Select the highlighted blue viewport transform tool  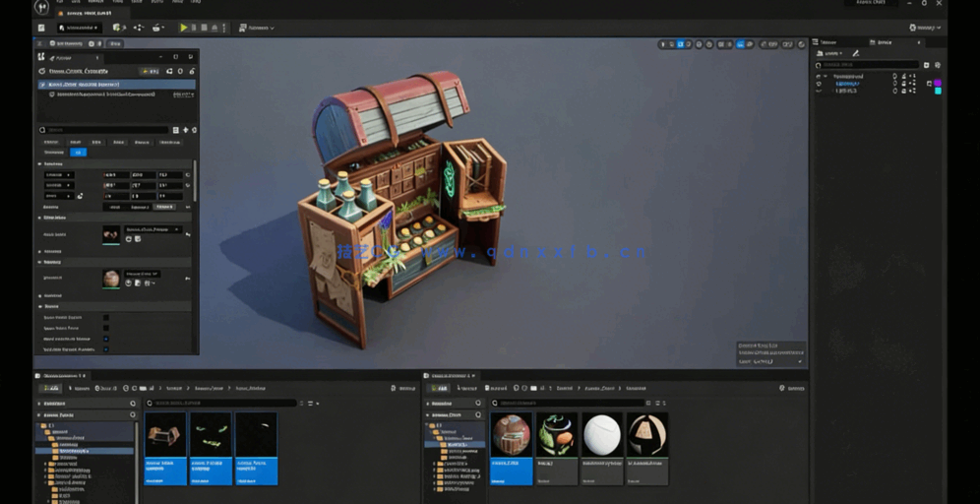point(679,44)
